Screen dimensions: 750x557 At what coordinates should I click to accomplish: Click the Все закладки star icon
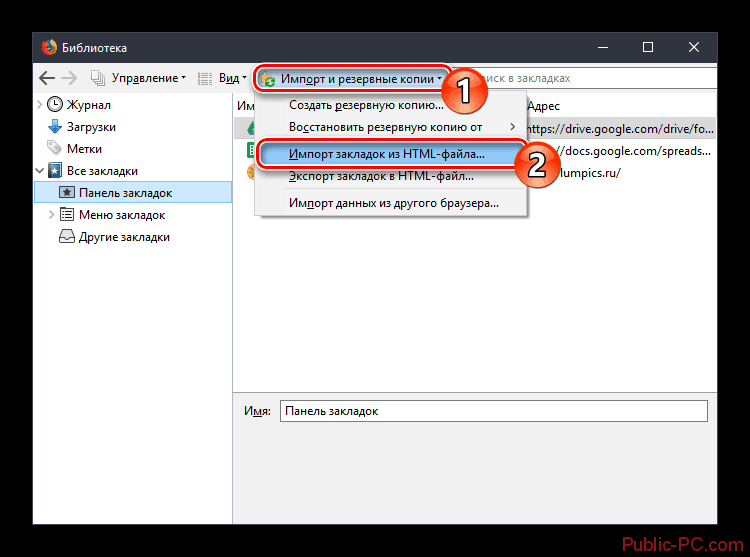(55, 170)
